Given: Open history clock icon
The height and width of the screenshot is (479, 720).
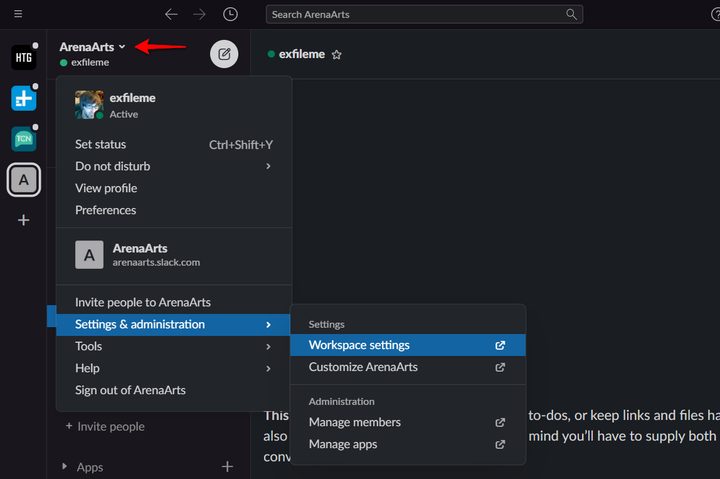Looking at the screenshot, I should 230,14.
